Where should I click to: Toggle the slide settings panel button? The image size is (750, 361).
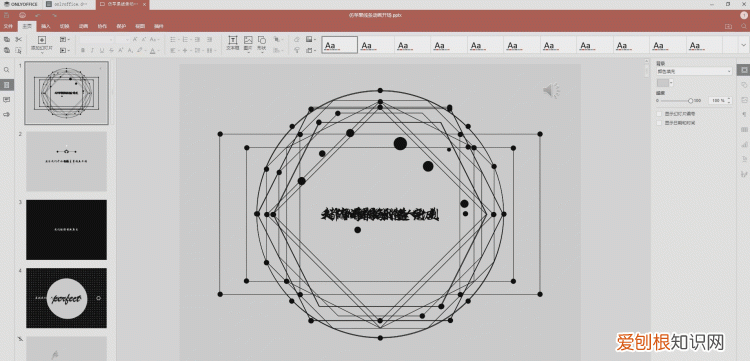pos(744,70)
